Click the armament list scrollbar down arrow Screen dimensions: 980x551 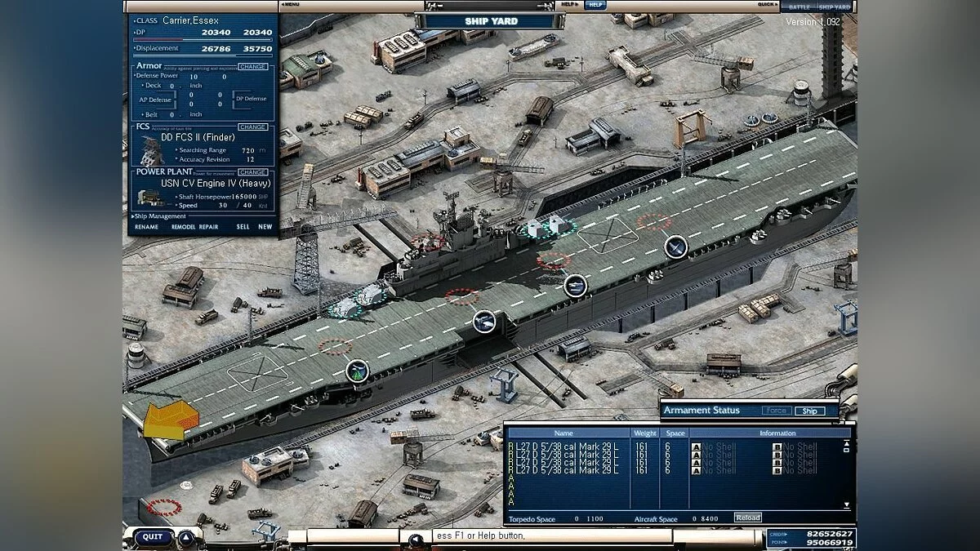pos(847,505)
